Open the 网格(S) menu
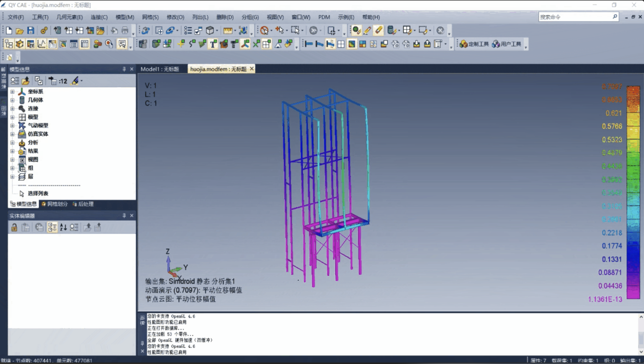The height and width of the screenshot is (364, 644). (x=150, y=17)
